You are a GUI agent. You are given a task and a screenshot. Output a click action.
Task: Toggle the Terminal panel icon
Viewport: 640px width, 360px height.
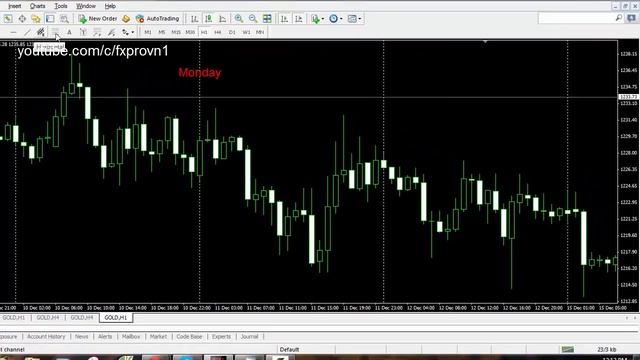[50, 19]
